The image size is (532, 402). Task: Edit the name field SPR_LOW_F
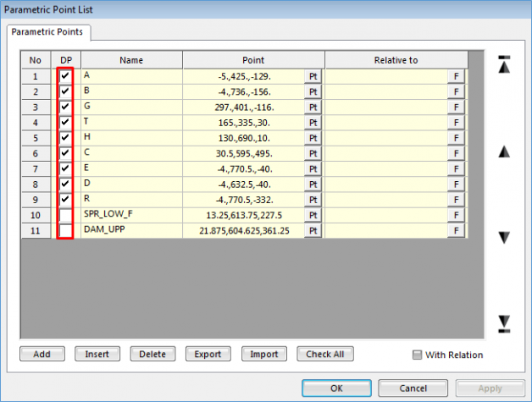(x=132, y=215)
